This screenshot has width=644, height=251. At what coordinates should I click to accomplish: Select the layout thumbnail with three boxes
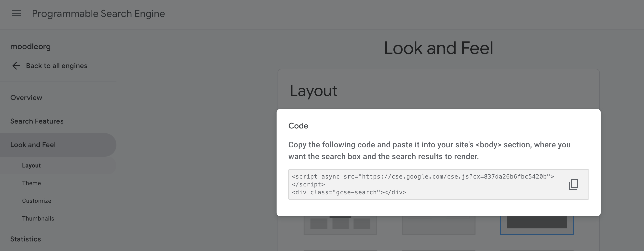(x=340, y=225)
